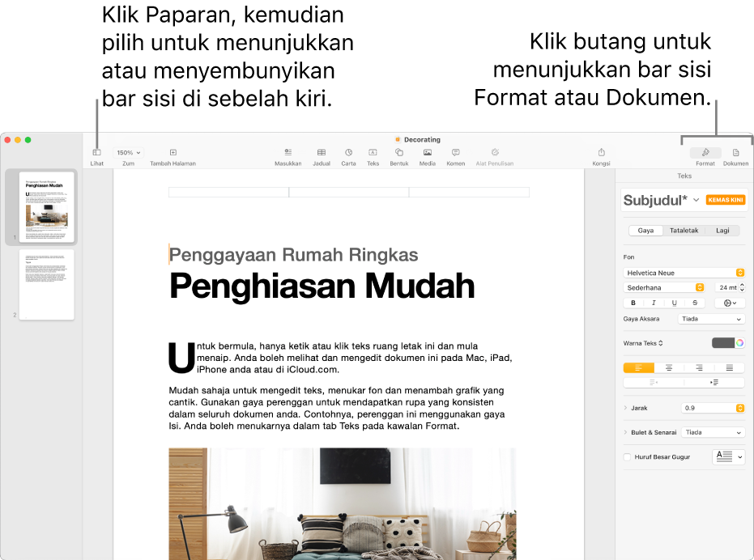Show the Format sidebar

pos(705,153)
